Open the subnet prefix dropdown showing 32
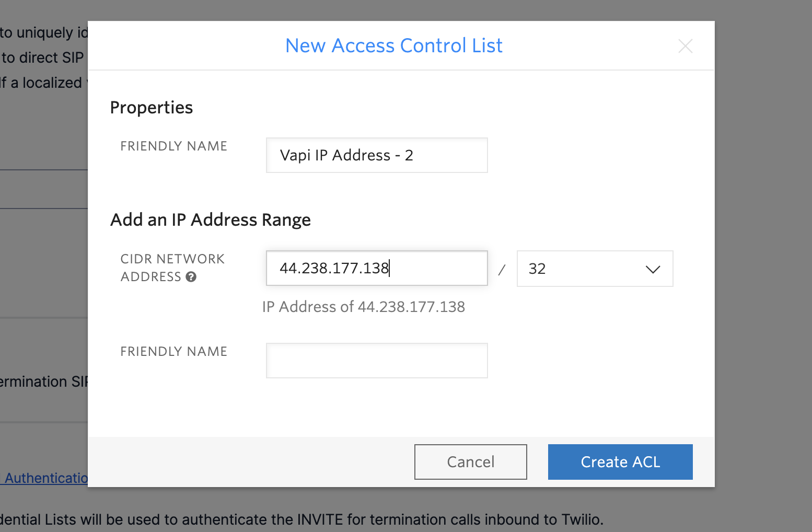This screenshot has width=812, height=532. click(x=595, y=269)
